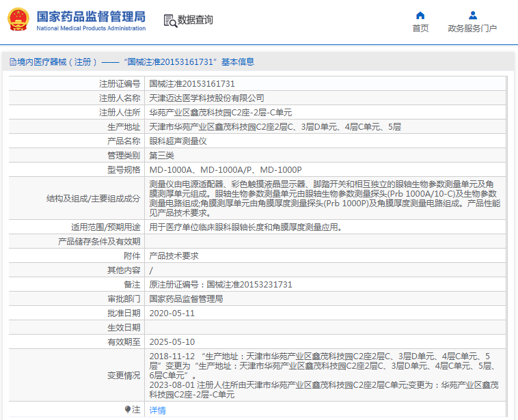Viewport: 518px width, 420px height.
Task: Click the 变更情况 change history text
Action: click(324, 376)
